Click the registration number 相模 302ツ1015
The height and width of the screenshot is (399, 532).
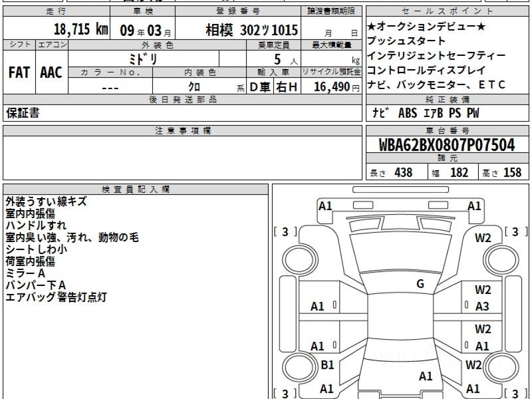(x=251, y=30)
